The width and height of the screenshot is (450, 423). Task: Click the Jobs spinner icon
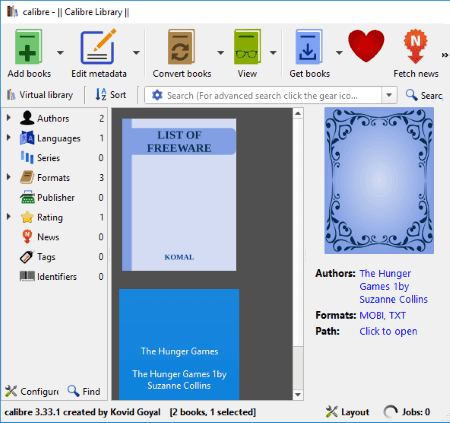point(390,412)
